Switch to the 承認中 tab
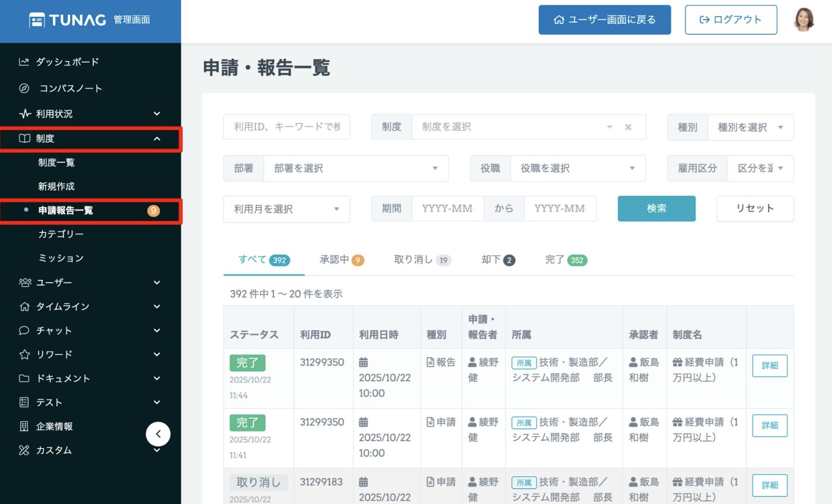The width and height of the screenshot is (832, 504). [x=341, y=260]
